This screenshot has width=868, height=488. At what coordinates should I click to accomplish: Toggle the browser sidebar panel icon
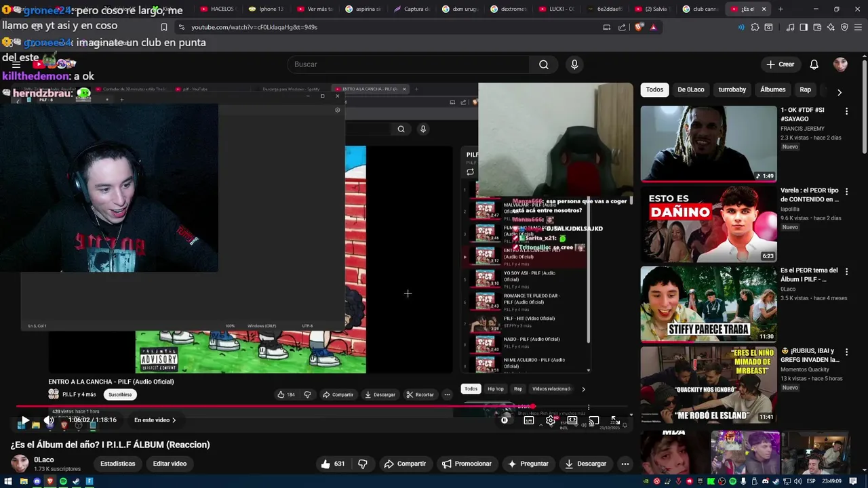[804, 27]
